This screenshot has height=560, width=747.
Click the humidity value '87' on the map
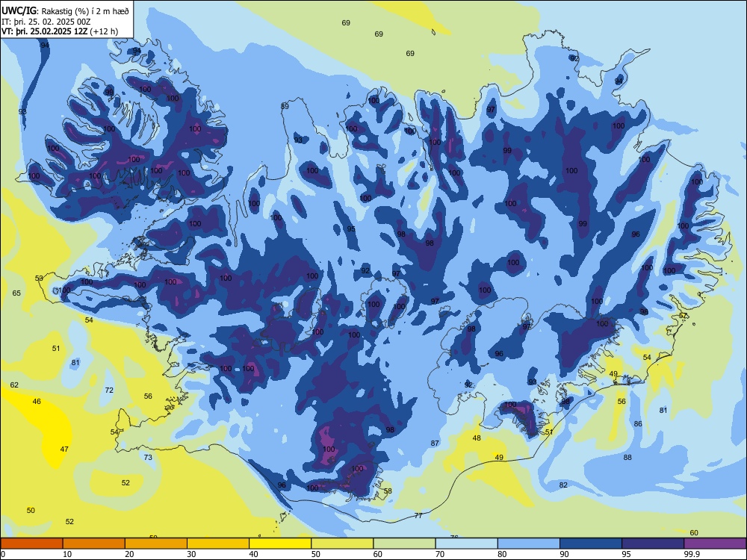(435, 443)
